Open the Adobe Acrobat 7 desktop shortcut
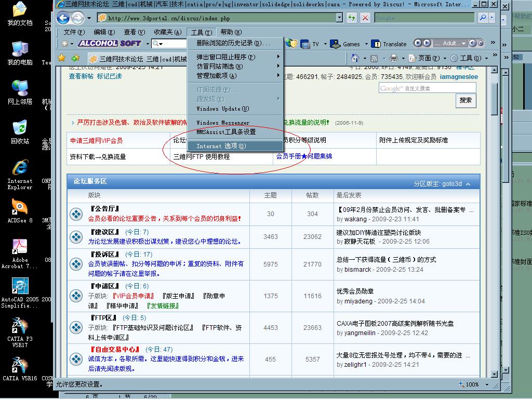The width and height of the screenshot is (532, 399). coord(19,254)
